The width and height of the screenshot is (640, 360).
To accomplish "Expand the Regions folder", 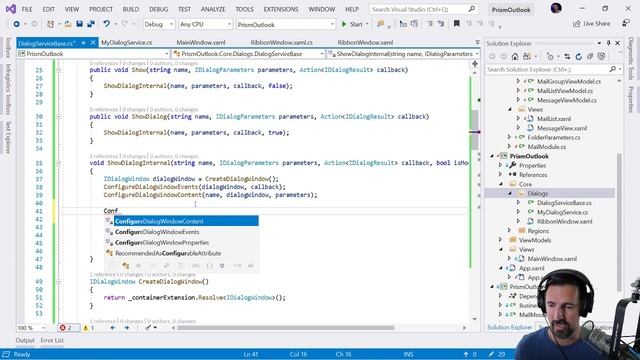I will pyautogui.click(x=509, y=231).
